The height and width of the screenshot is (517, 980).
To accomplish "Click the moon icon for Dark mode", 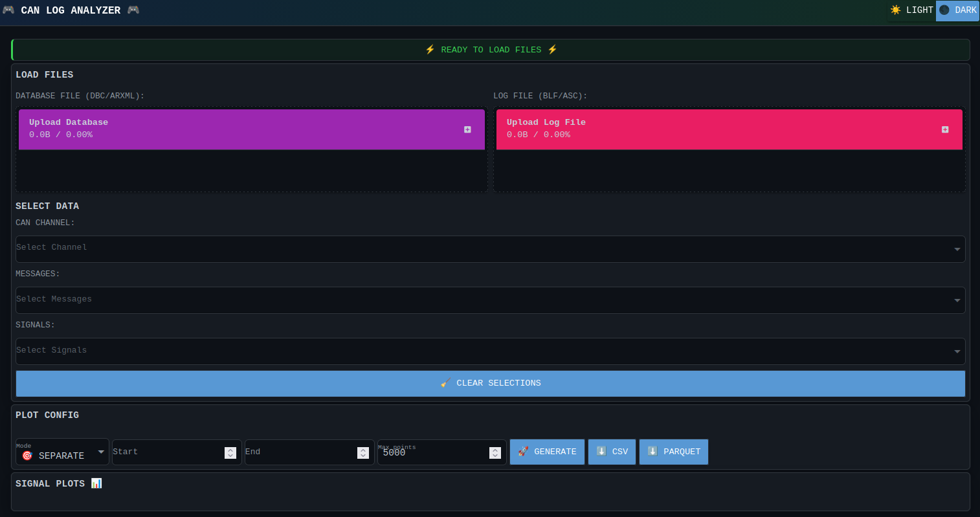I will point(944,10).
